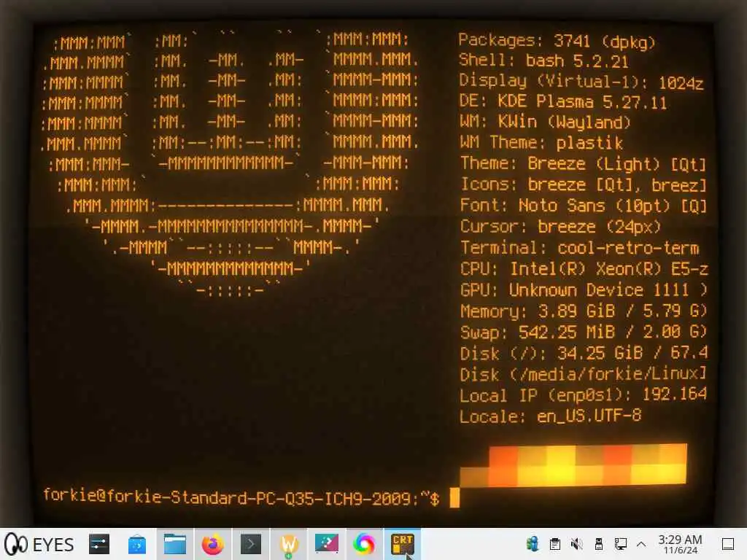Click the terminal prompt cursor block
Viewport: 747px width, 560px height.
(454, 498)
